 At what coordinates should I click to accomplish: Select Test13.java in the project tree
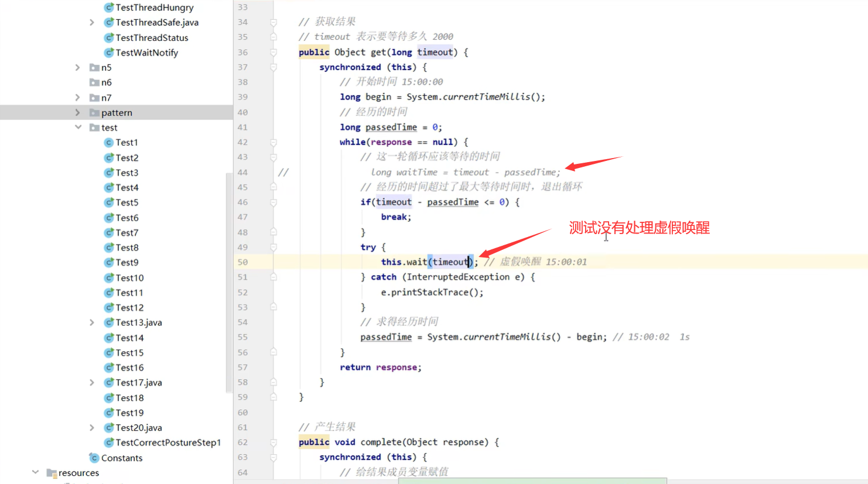point(139,322)
